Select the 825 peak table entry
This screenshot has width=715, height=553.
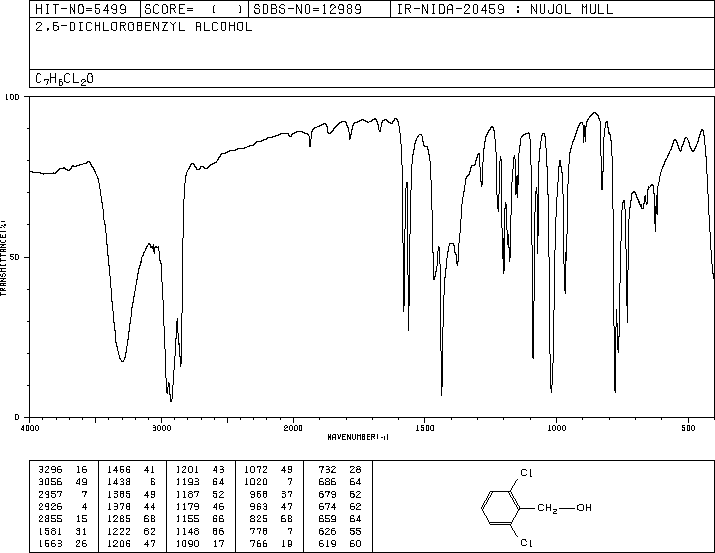(259, 519)
